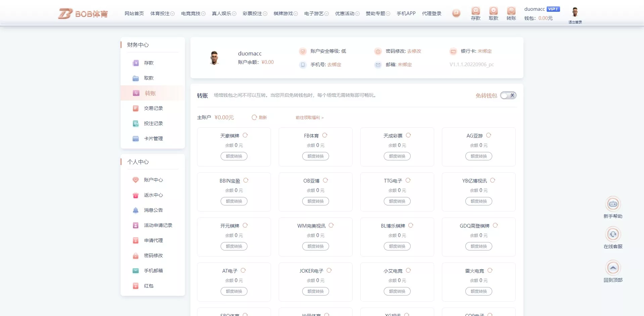This screenshot has width=644, height=316.
Task: Click the 取款 withdrawal icon in top bar
Action: point(493,13)
